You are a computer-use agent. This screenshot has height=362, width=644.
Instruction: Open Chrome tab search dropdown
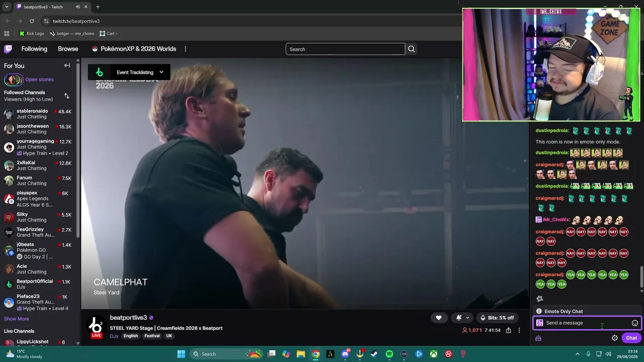tap(7, 7)
